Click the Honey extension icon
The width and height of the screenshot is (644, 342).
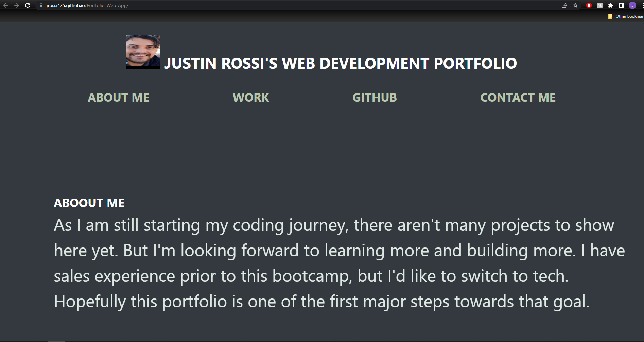click(599, 5)
